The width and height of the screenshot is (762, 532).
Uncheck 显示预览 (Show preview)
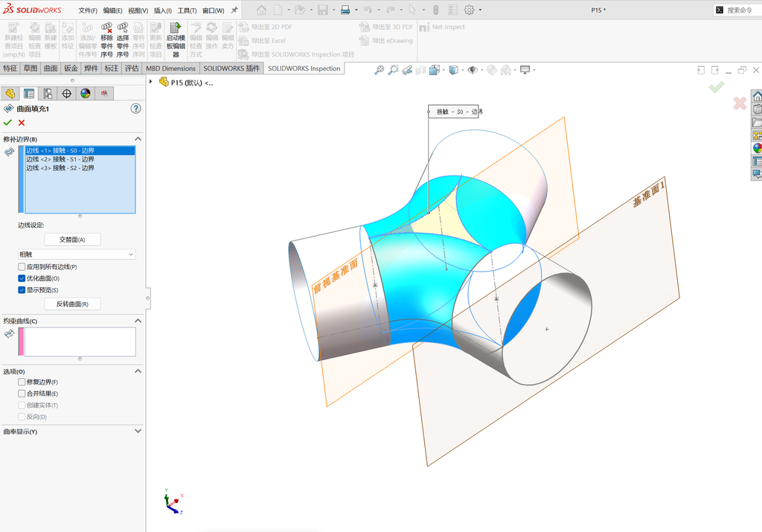[22, 290]
